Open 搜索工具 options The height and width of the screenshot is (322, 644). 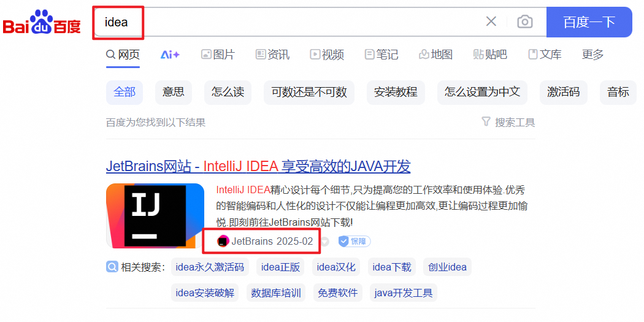508,122
